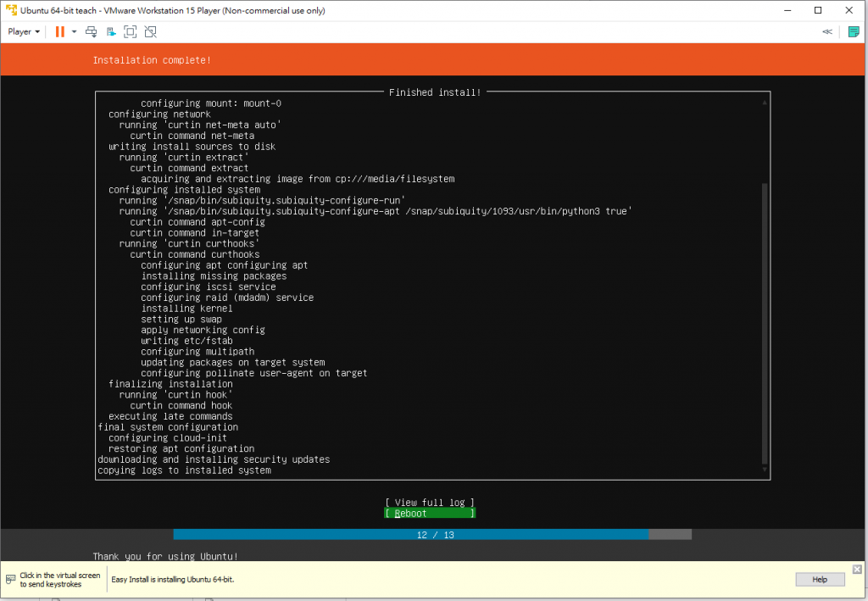Image resolution: width=868 pixels, height=601 pixels.
Task: Click 'downloading and installing security updates' line
Action: point(214,459)
